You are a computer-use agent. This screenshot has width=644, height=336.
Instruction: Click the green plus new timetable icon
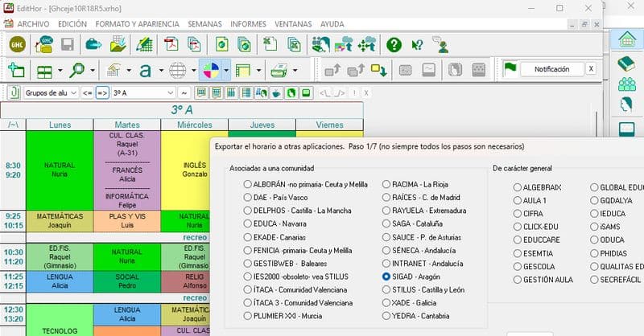pos(16,70)
